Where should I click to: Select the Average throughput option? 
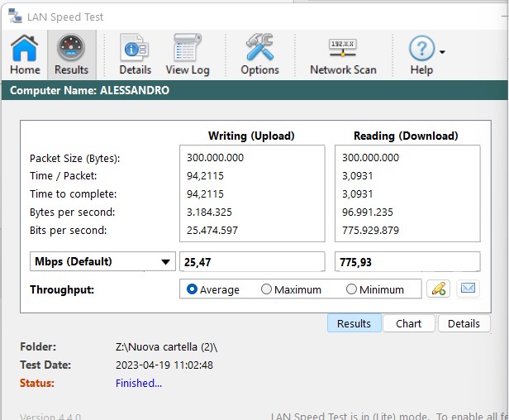[193, 289]
